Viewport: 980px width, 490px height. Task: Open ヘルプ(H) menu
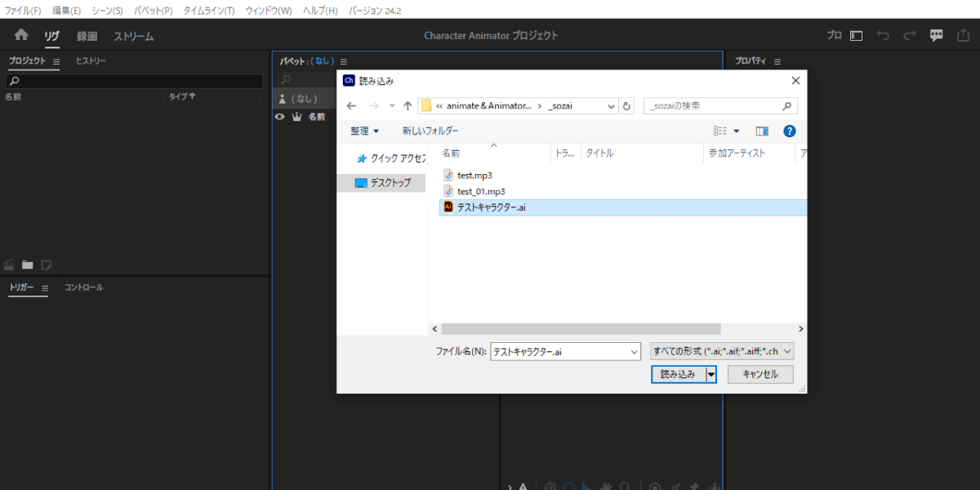click(x=320, y=11)
